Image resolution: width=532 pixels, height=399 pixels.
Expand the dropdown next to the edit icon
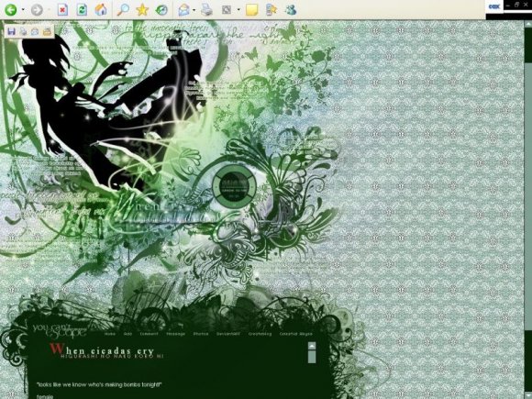238,10
